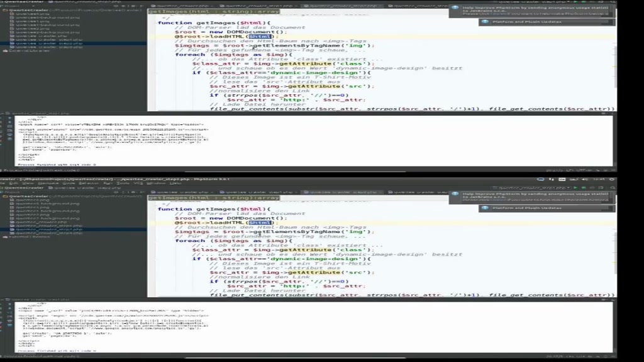The image size is (644, 362).
Task: Click project panel settings gear in lower window
Action: point(133,192)
